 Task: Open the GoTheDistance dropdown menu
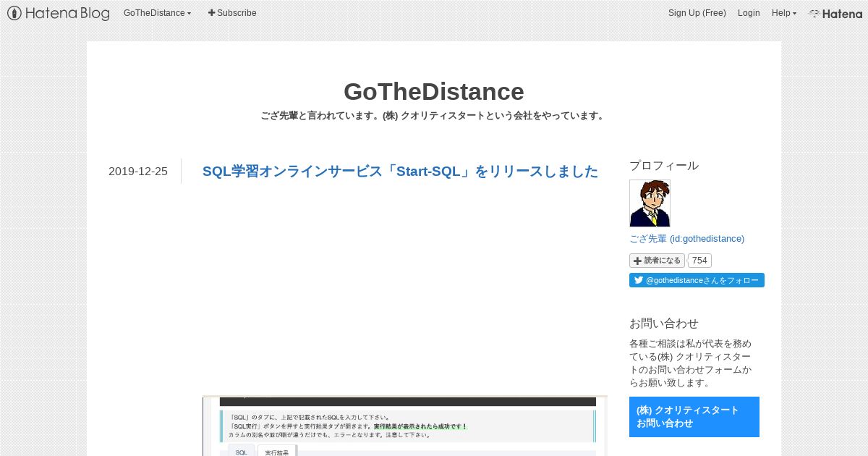pos(157,13)
